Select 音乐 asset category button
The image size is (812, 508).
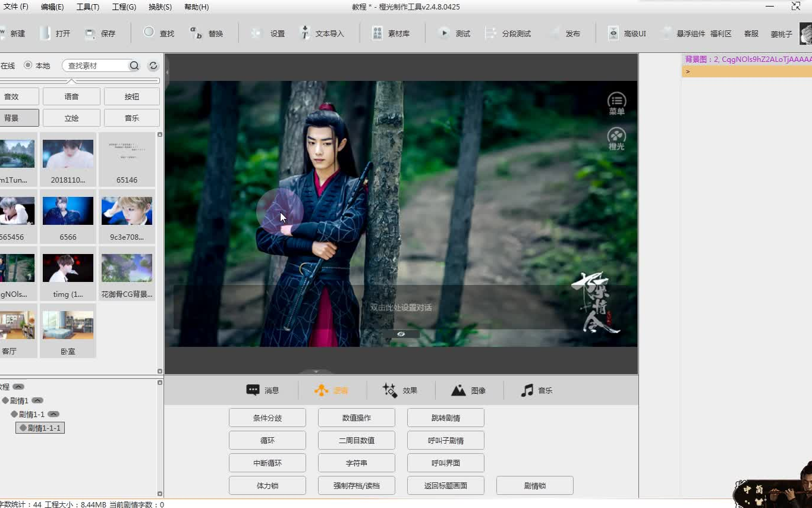[x=132, y=118]
